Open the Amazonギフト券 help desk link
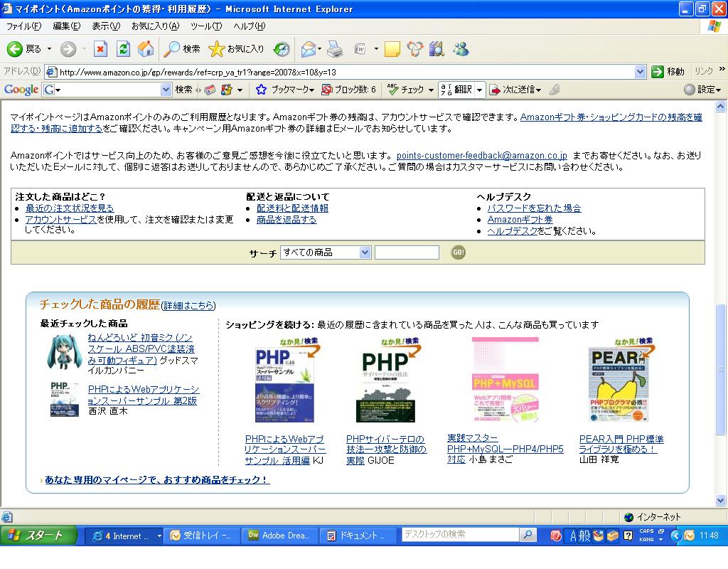This screenshot has height=569, width=728. click(x=520, y=219)
